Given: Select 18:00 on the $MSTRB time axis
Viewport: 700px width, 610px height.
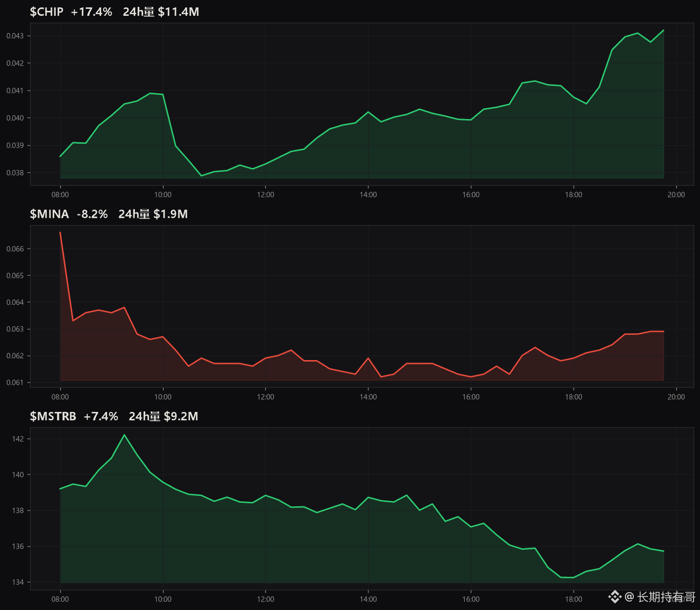Looking at the screenshot, I should 574,599.
